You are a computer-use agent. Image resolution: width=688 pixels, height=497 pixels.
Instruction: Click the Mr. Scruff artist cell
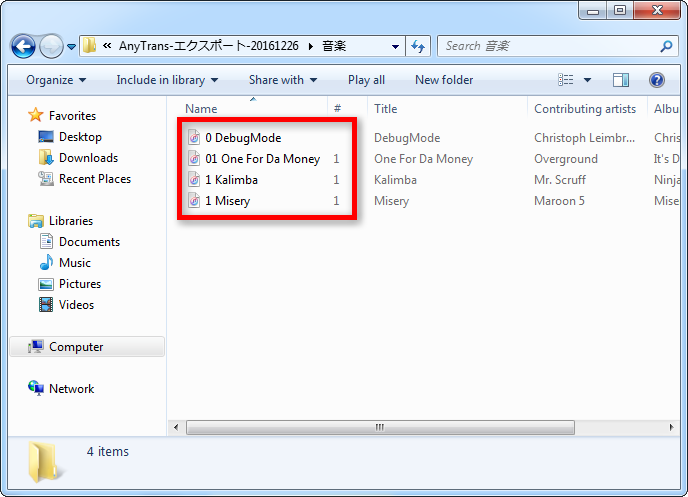(559, 180)
